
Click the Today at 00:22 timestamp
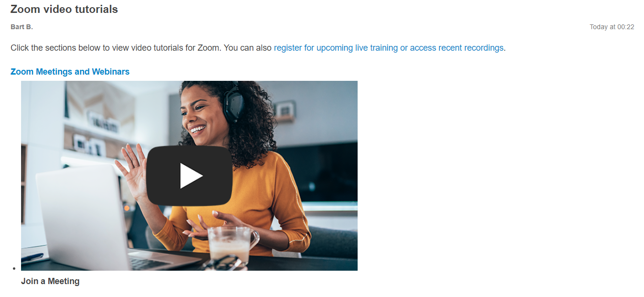point(611,27)
